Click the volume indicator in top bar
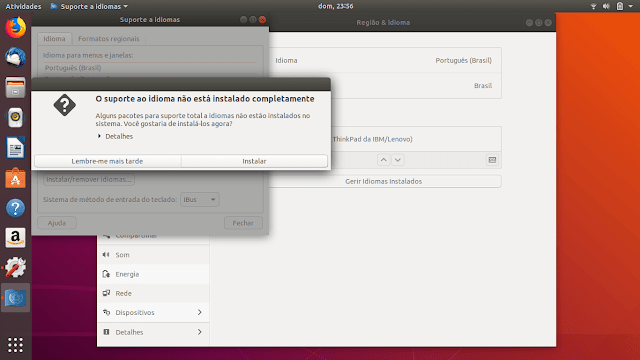640x360 pixels. (x=606, y=6)
